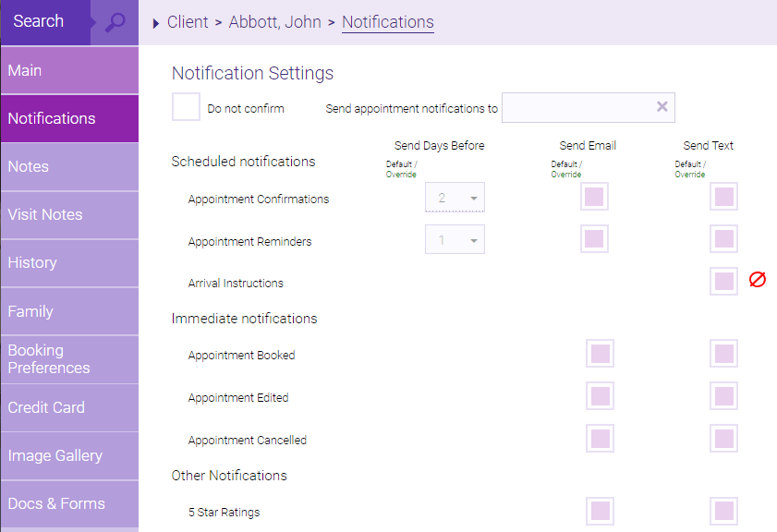Clear the appointment notifications recipient field

tap(662, 106)
